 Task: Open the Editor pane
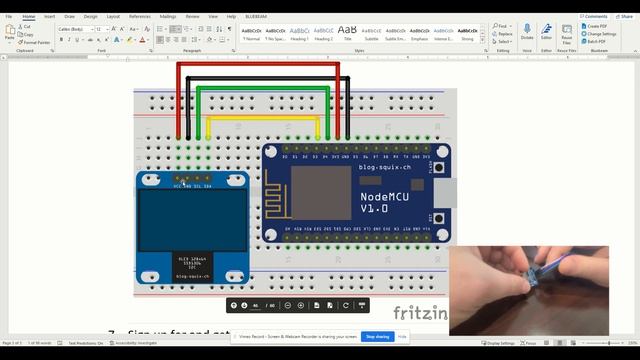546,32
